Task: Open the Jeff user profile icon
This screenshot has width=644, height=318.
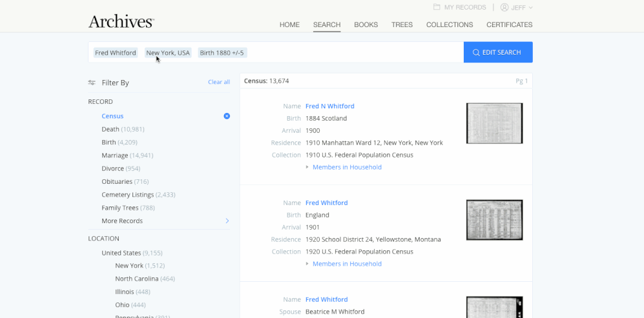Action: pyautogui.click(x=504, y=7)
